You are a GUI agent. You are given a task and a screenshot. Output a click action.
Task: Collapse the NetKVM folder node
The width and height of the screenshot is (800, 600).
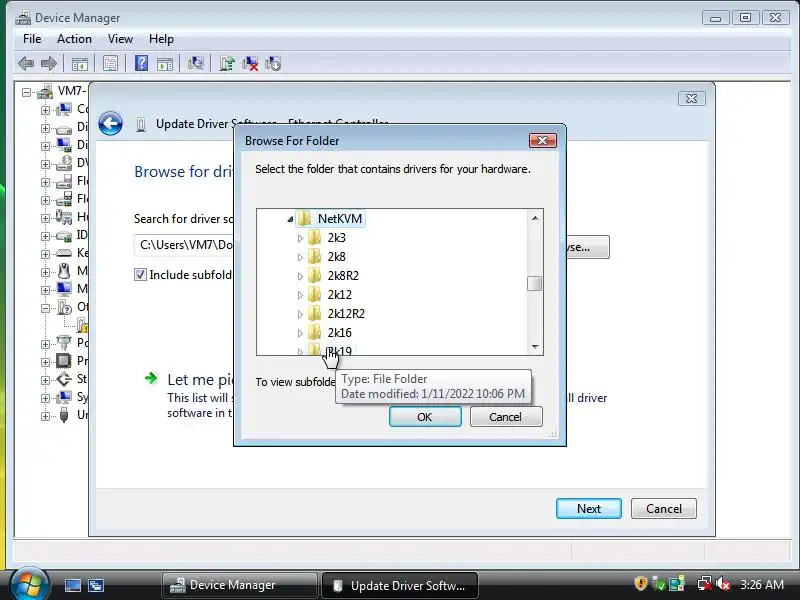pyautogui.click(x=290, y=219)
